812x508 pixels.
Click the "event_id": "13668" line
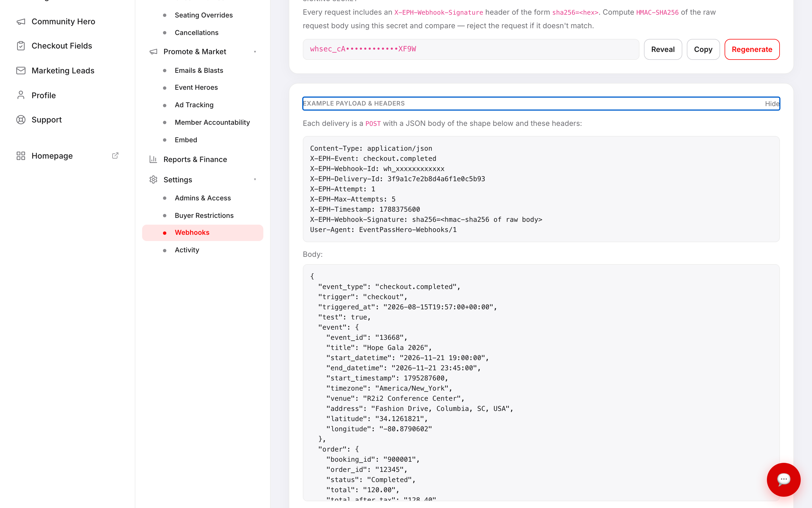367,337
